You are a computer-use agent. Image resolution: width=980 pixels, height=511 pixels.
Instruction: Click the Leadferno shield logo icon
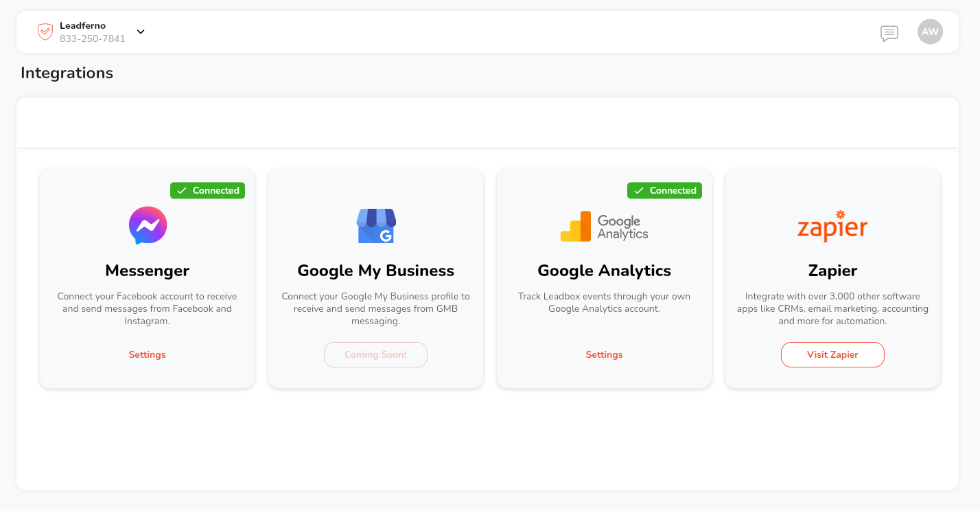(45, 32)
